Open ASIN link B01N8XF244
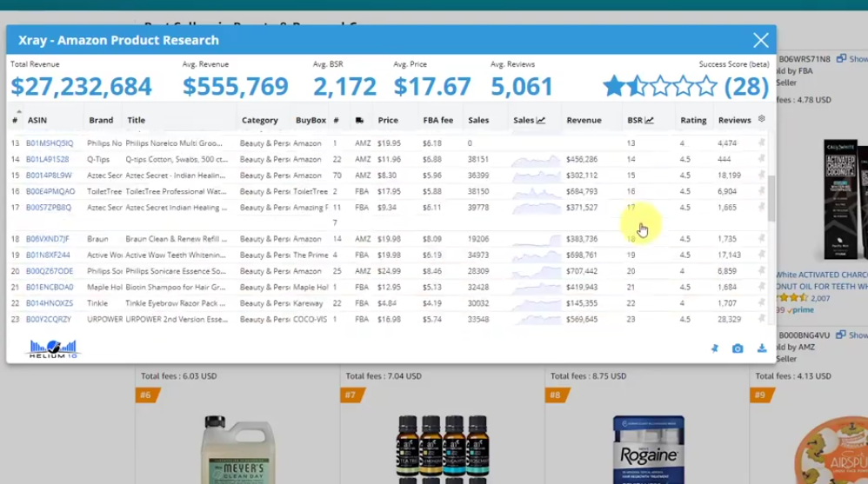 tap(48, 255)
